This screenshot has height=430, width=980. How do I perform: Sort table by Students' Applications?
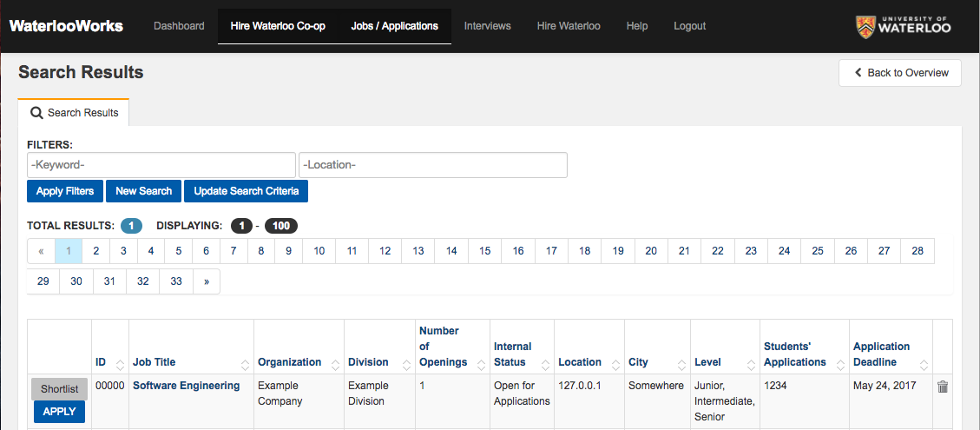click(x=840, y=364)
